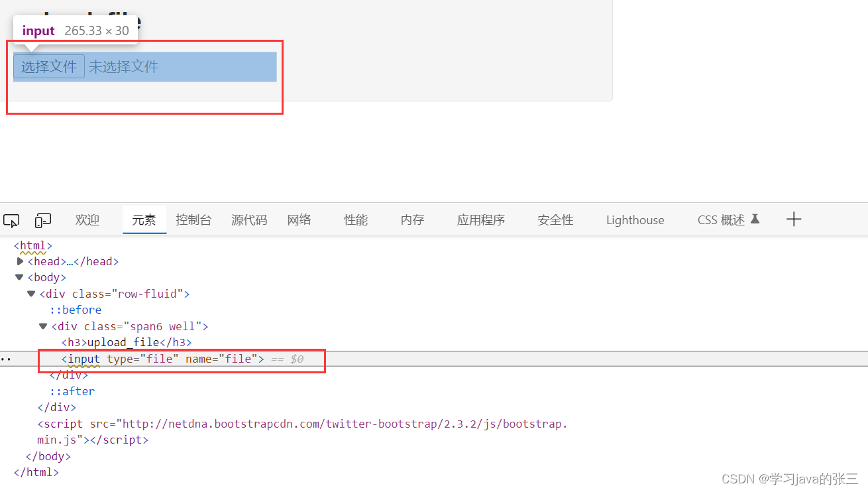Switch to the 元素 tab
The width and height of the screenshot is (868, 492).
(144, 220)
